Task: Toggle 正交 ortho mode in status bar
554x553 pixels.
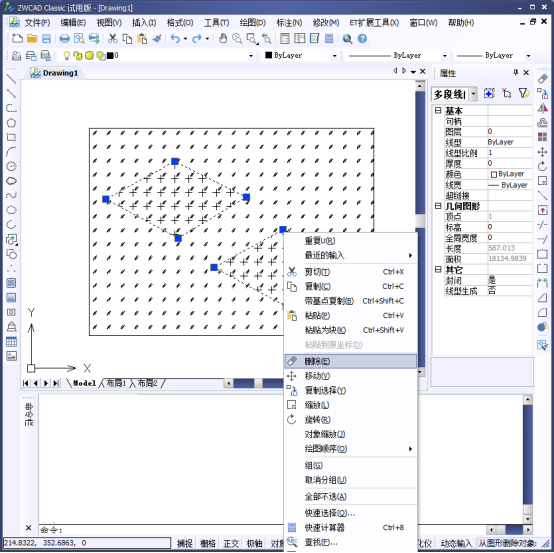Action: pos(231,543)
